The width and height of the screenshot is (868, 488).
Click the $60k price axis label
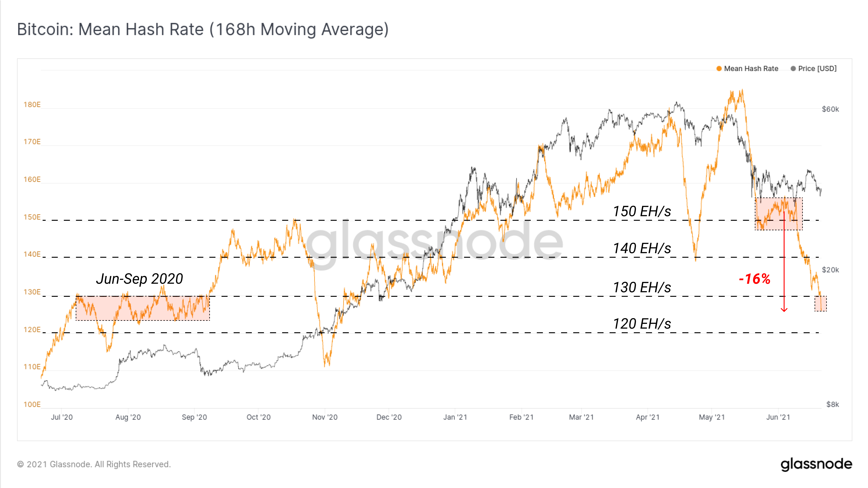click(x=831, y=109)
